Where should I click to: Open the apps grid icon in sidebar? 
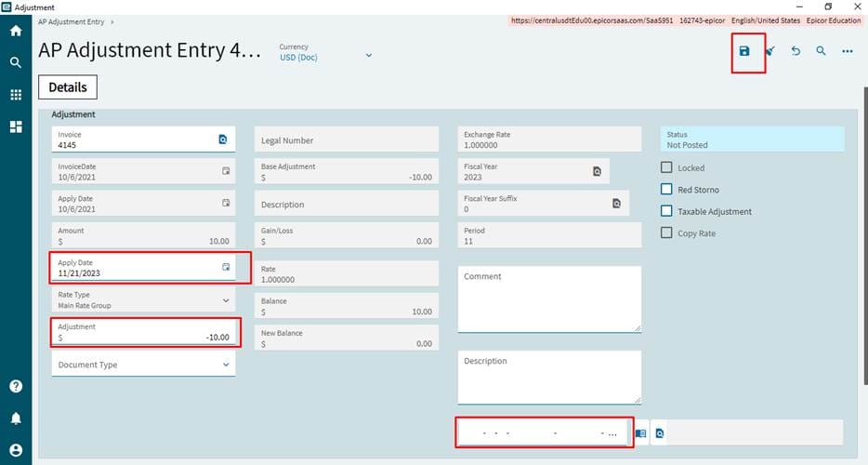(16, 95)
